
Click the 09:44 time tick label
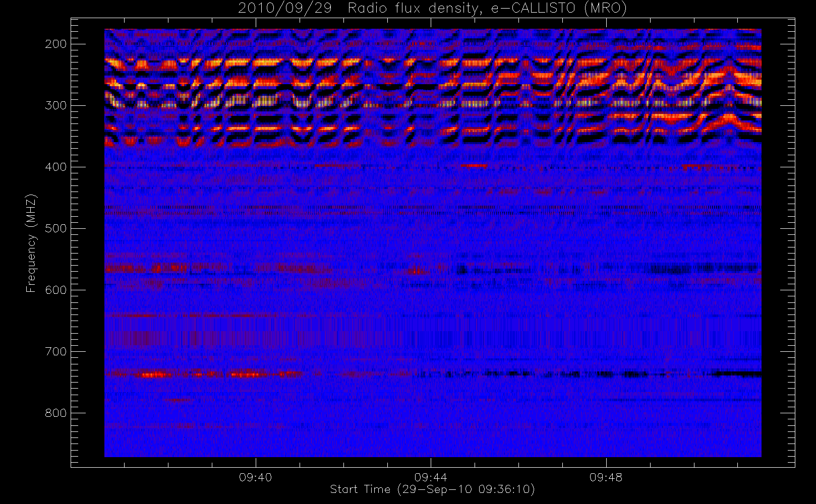(x=431, y=477)
